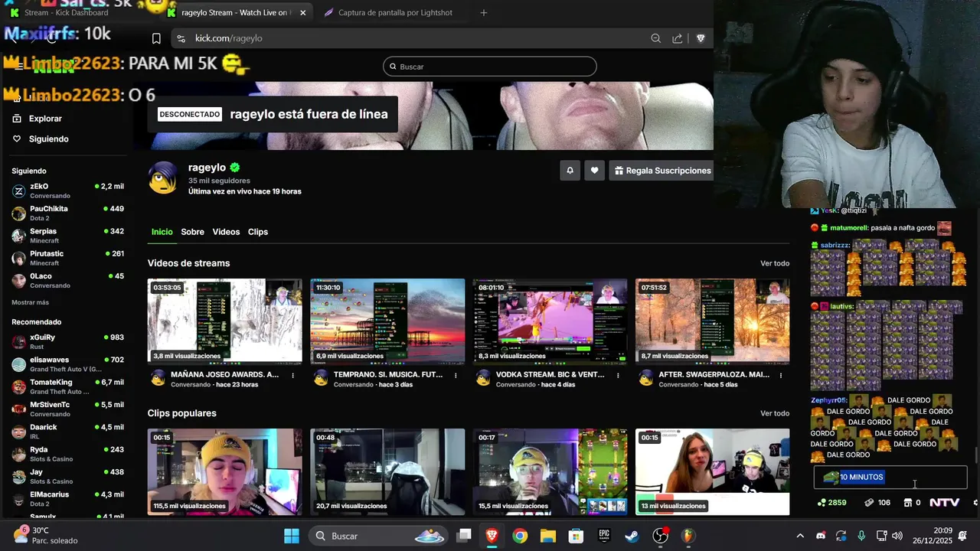Click Ver todo next to Clips populares
This screenshot has width=980, height=551.
(775, 413)
